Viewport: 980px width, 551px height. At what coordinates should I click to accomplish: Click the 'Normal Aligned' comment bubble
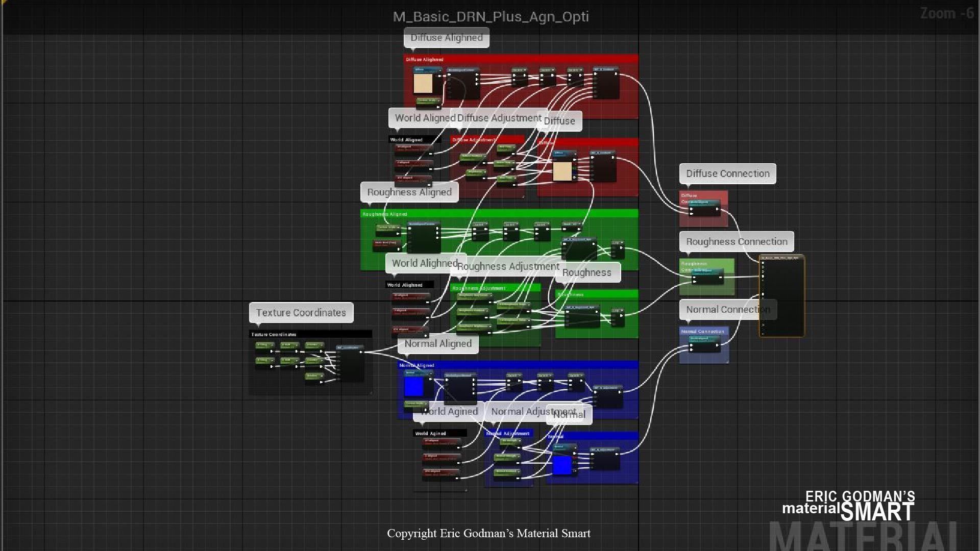438,343
